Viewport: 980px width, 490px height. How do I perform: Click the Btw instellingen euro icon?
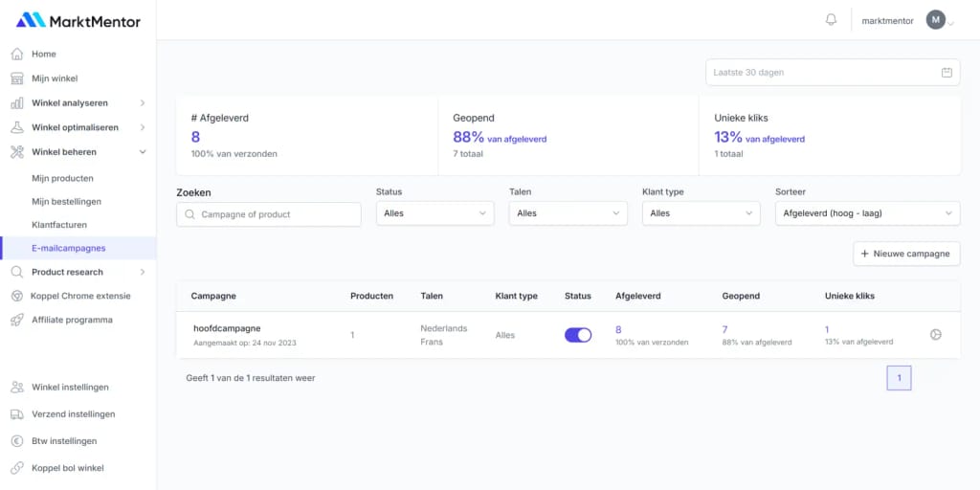coord(17,441)
